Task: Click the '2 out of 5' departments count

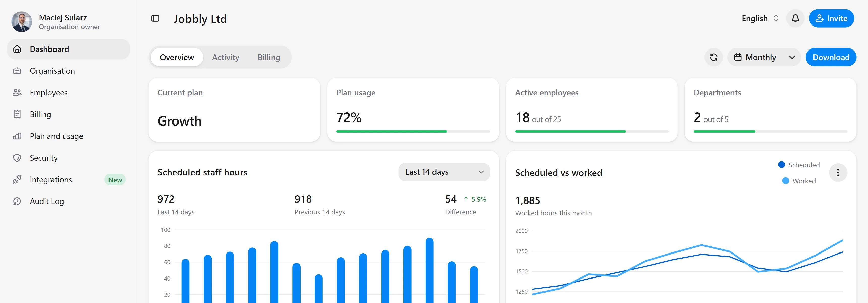Action: coord(711,118)
